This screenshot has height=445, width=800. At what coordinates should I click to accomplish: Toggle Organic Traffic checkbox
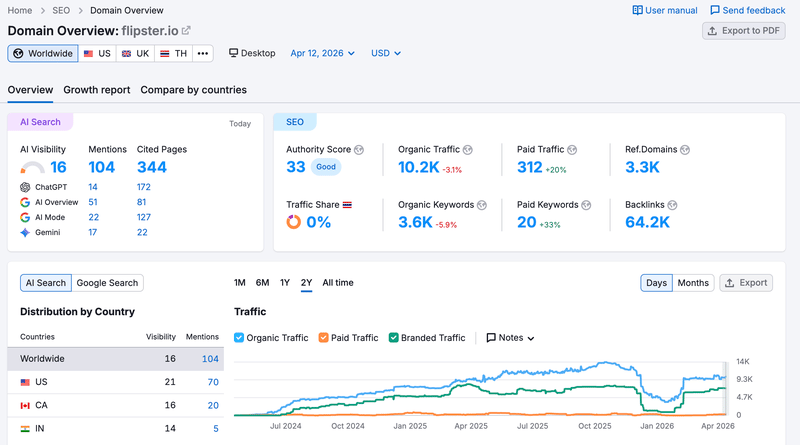pyautogui.click(x=239, y=338)
